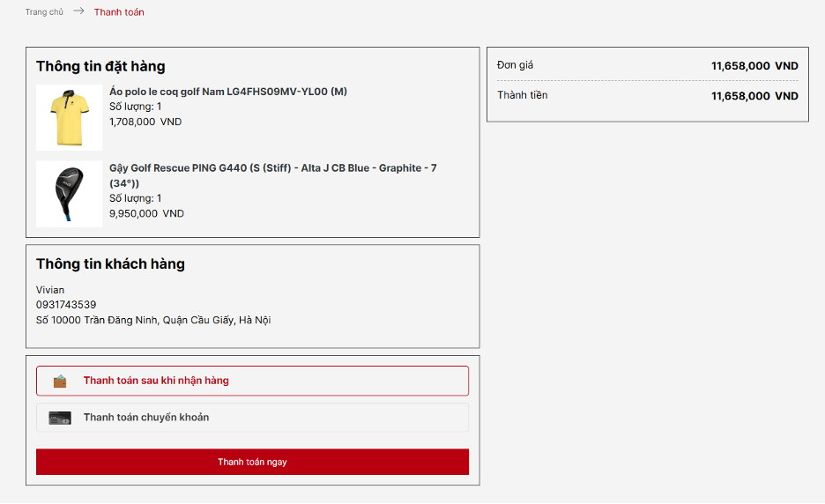Click the 'Thông tin đặt hàng' heading

[100, 66]
